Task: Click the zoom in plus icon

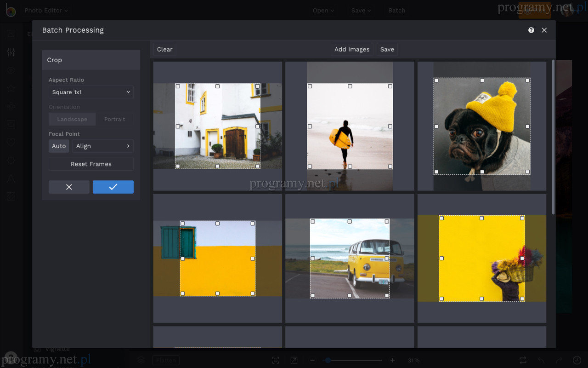Action: 392,360
